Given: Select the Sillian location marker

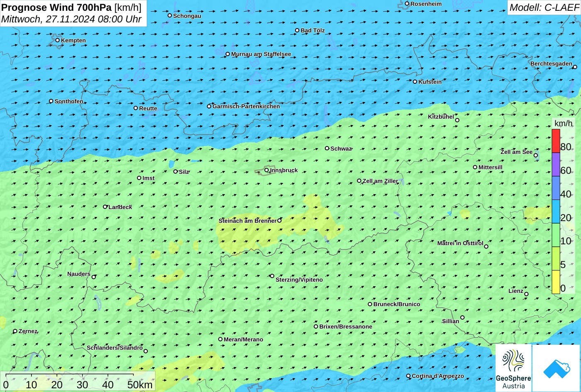Looking at the screenshot, I should 462,318.
